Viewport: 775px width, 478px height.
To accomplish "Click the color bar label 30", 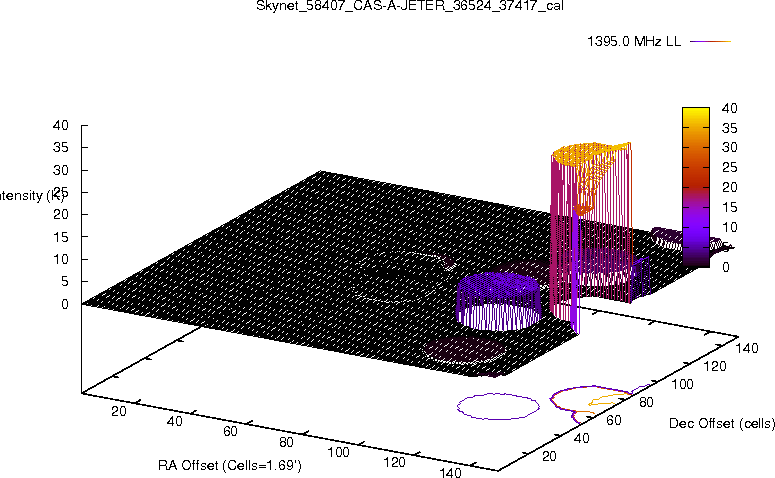I will pyautogui.click(x=730, y=147).
